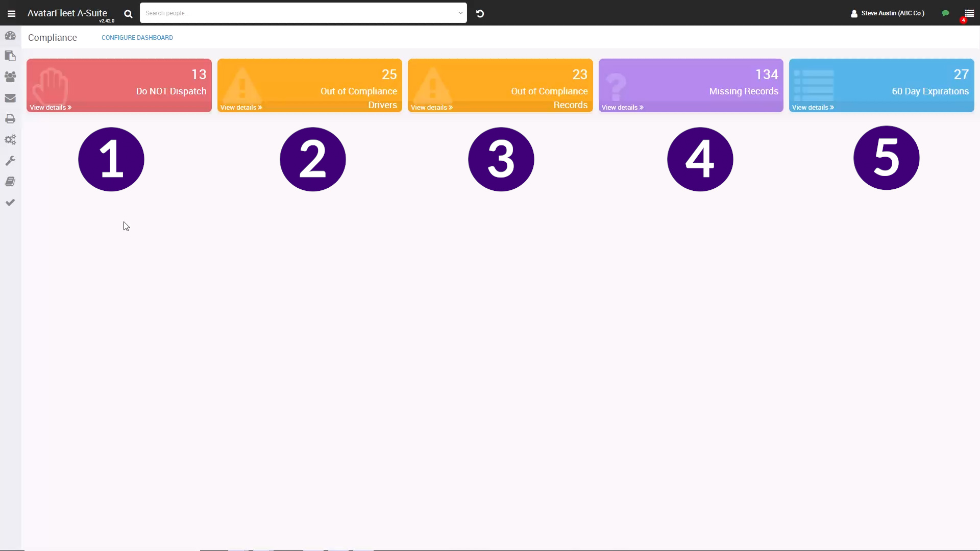Click the Steve Austin user account dropdown
980x551 pixels.
click(887, 13)
